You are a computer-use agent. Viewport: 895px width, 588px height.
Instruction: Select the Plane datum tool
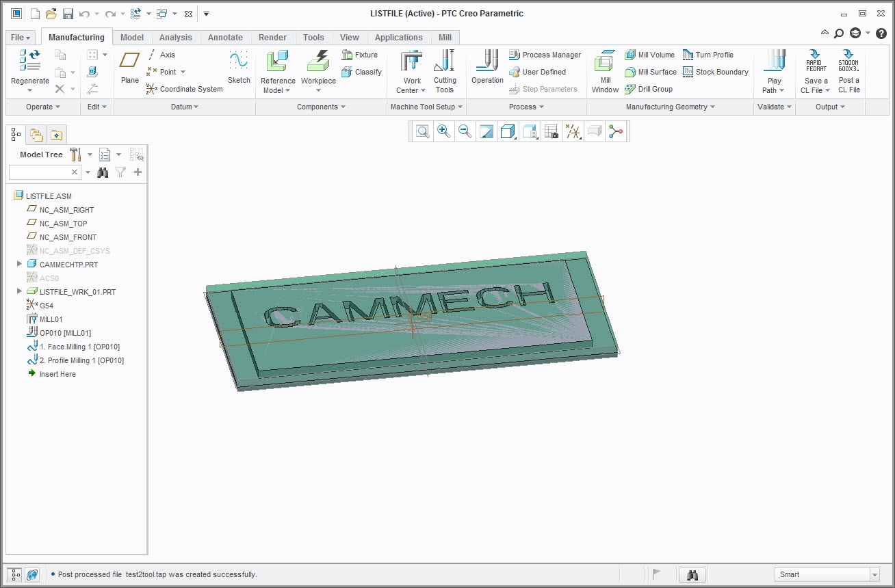coord(129,67)
